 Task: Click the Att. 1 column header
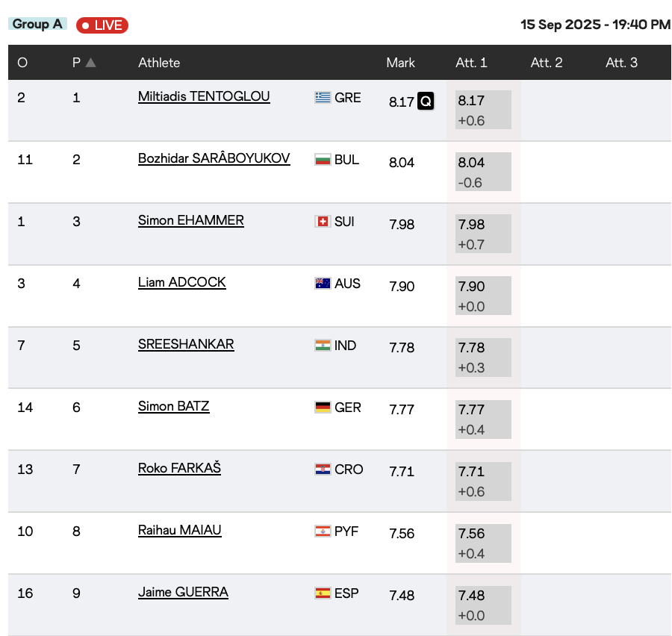click(471, 63)
